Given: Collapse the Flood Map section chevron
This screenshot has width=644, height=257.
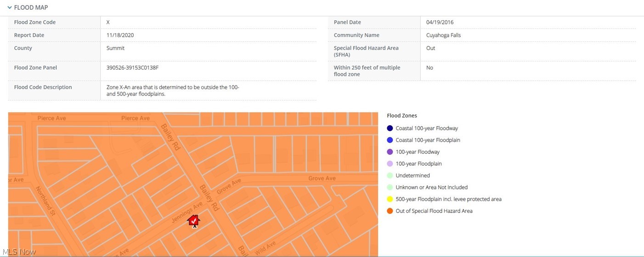Looking at the screenshot, I should coord(9,8).
